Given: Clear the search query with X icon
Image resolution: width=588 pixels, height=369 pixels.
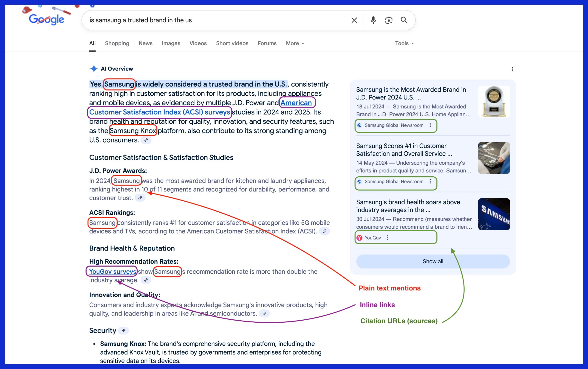Looking at the screenshot, I should pos(354,20).
